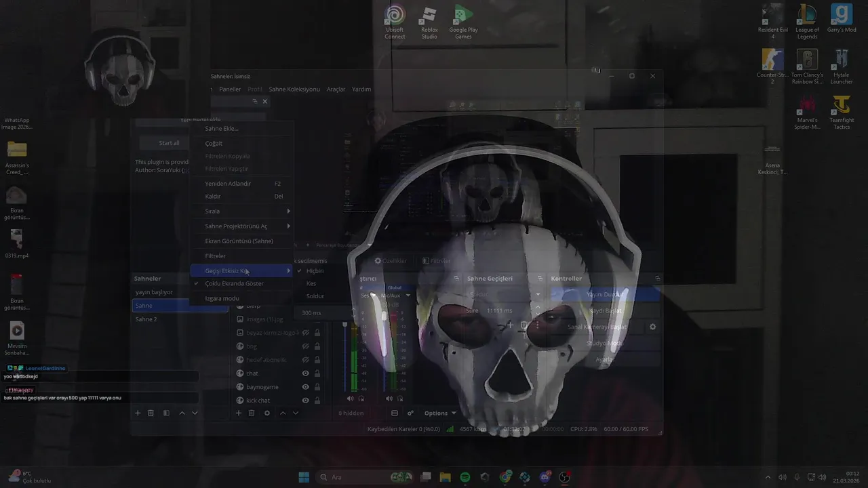Open the Geçişi Etkisiz Kıl submenu
This screenshot has height=488, width=868.
tap(241, 270)
